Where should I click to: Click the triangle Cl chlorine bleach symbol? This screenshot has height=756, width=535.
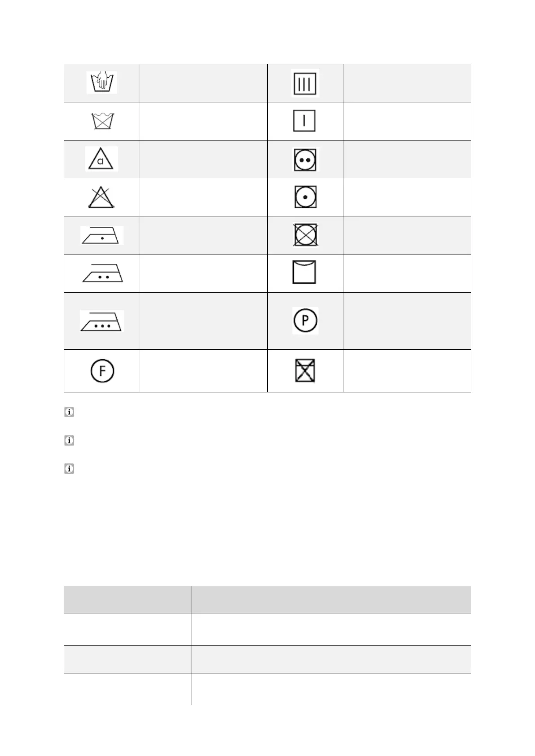(102, 159)
